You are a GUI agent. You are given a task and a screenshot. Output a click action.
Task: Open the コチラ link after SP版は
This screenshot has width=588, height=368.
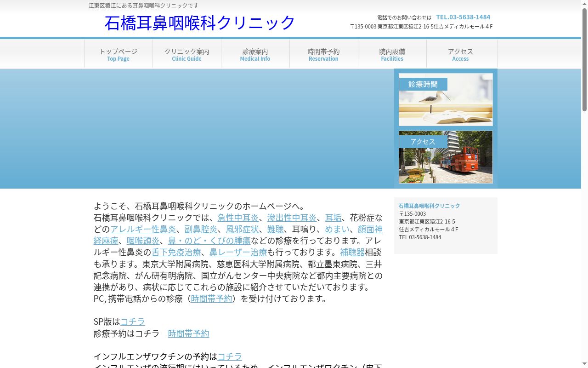coord(133,322)
